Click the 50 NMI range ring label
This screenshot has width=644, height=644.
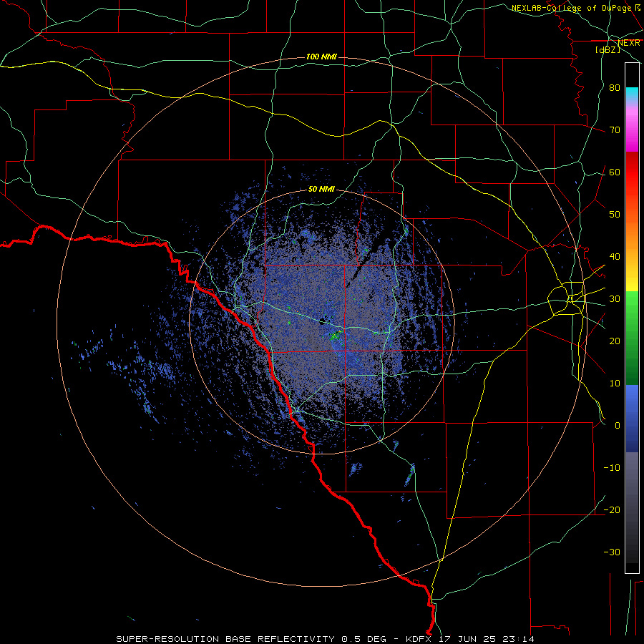coord(321,190)
